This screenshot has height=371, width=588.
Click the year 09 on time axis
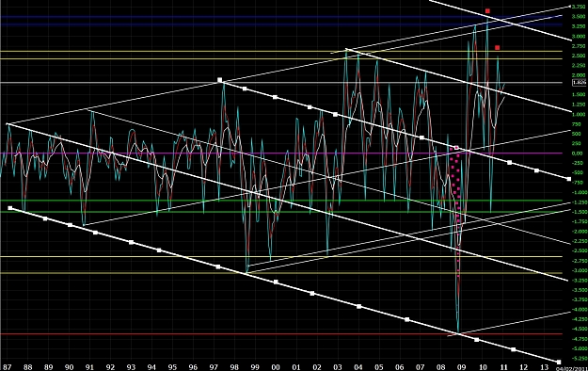[462, 367]
